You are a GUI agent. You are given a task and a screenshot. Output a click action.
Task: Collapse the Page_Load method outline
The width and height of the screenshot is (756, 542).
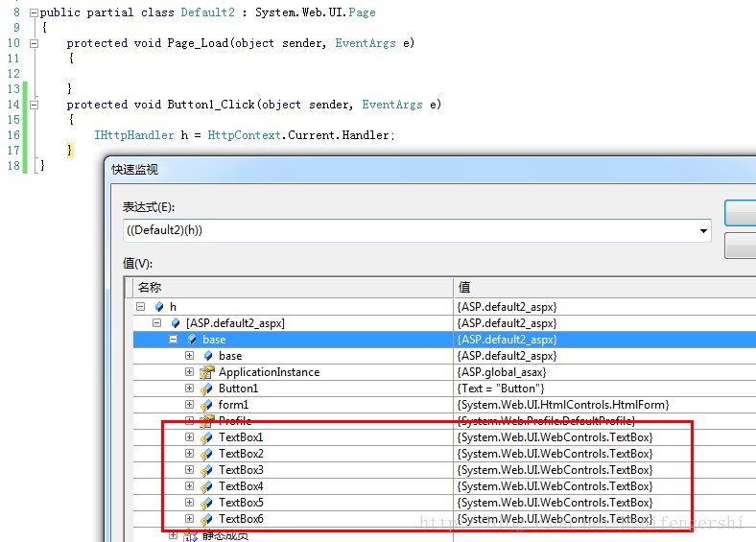(x=34, y=43)
